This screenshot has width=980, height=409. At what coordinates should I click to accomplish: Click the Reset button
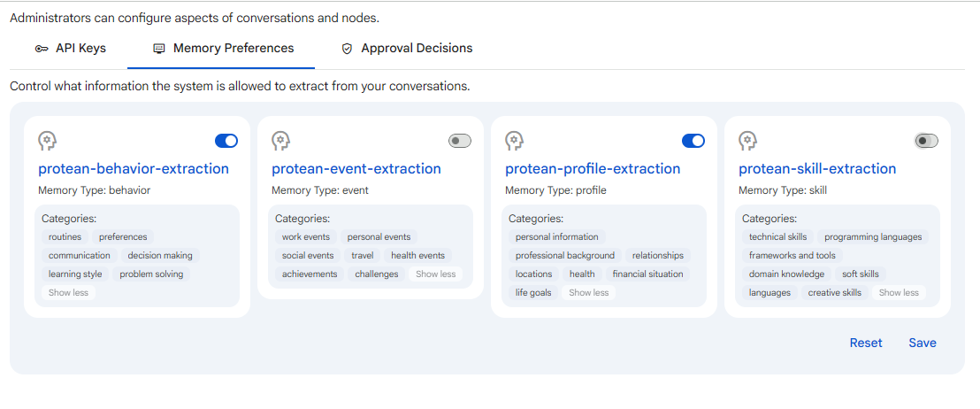click(x=866, y=343)
